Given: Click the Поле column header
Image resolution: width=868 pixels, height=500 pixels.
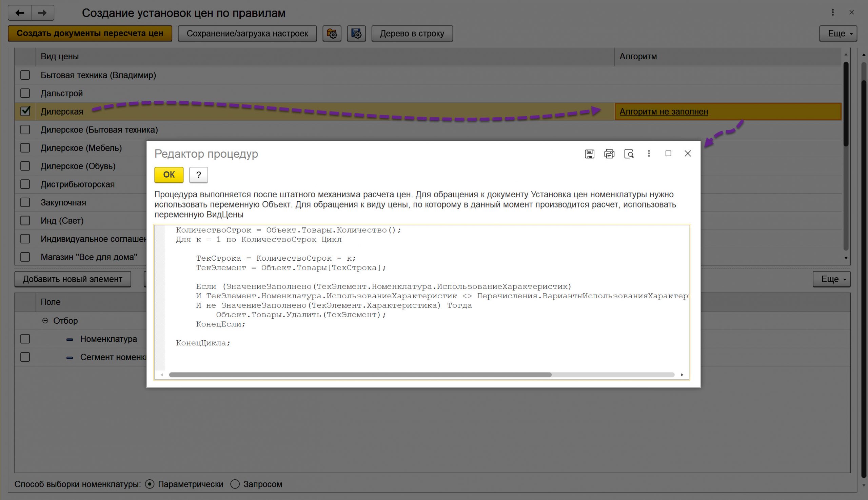Looking at the screenshot, I should [x=51, y=302].
